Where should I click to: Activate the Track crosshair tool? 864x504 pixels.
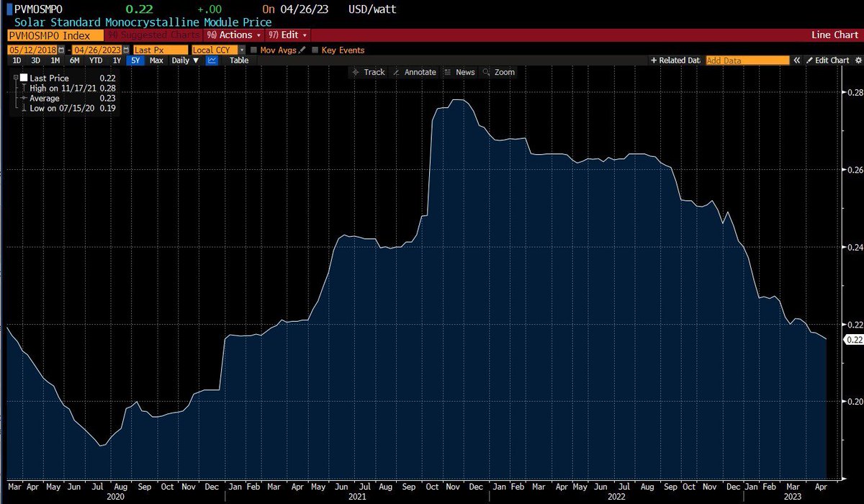369,72
